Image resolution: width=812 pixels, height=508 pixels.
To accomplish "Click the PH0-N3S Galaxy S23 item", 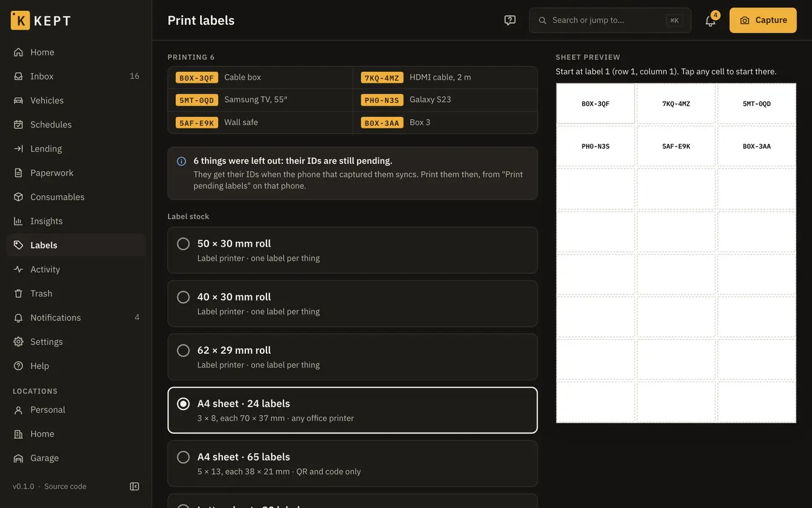I will tap(445, 100).
